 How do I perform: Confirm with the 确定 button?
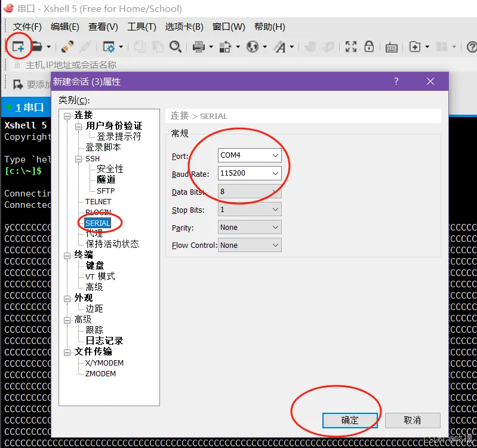(x=350, y=421)
